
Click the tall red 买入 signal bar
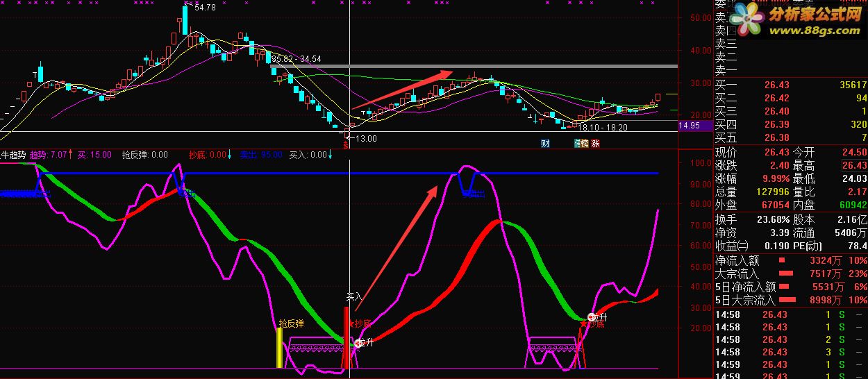click(346, 337)
